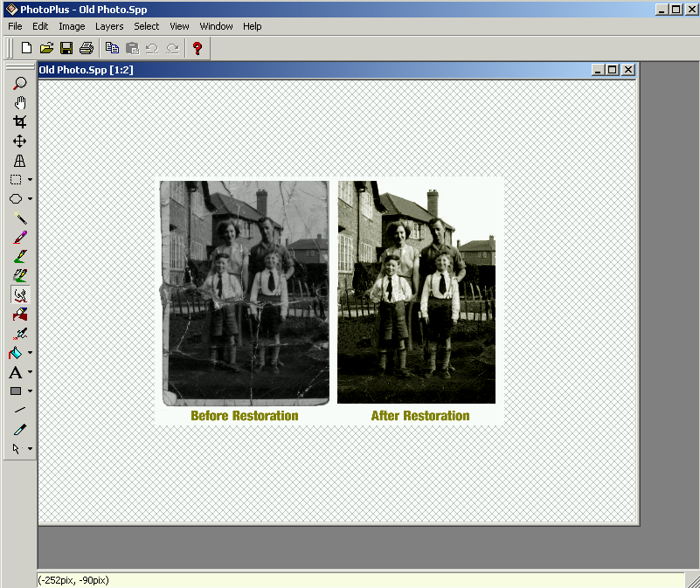Open the File menu

(15, 26)
